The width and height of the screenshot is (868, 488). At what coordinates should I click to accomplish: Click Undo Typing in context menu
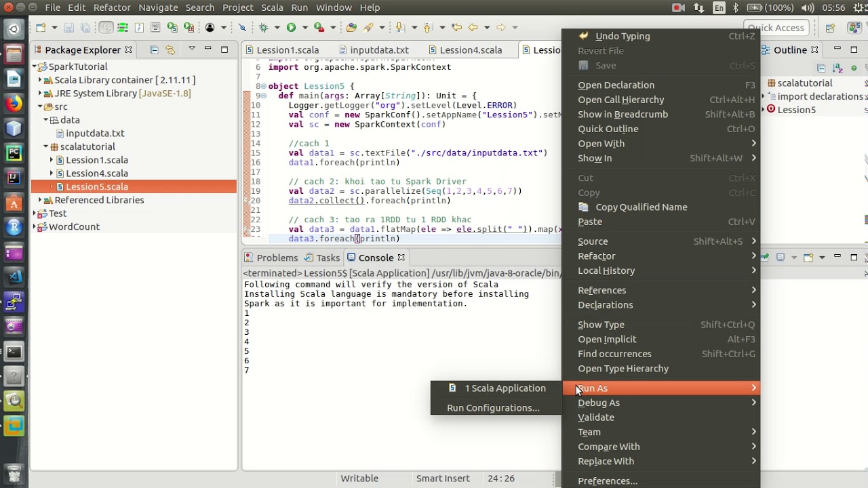click(x=623, y=36)
